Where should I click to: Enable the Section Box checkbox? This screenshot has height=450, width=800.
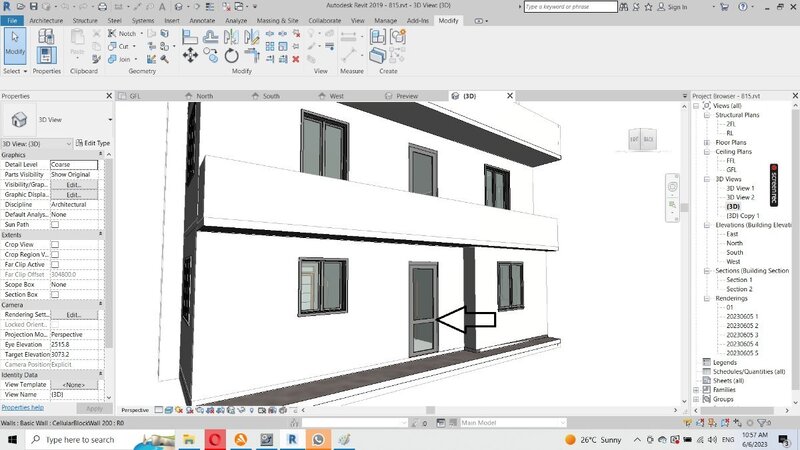coord(55,294)
